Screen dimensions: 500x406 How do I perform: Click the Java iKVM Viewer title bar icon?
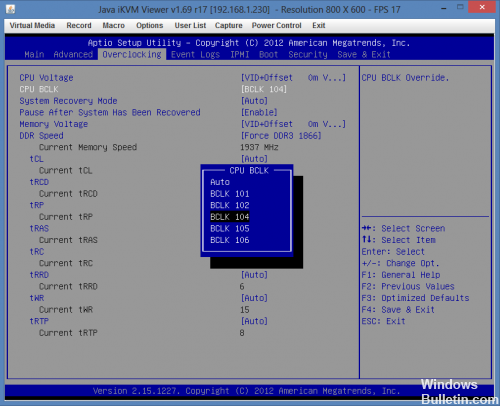pos(10,9)
